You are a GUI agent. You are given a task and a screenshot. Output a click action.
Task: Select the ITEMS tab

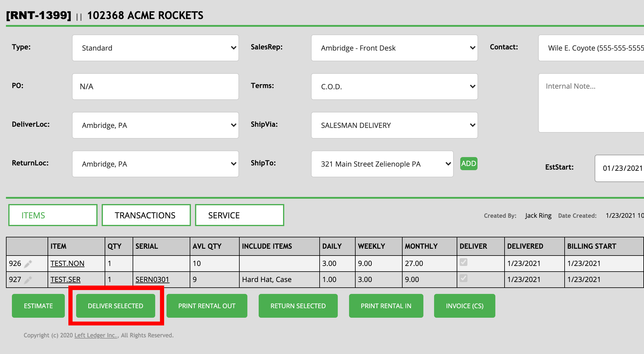tap(53, 215)
